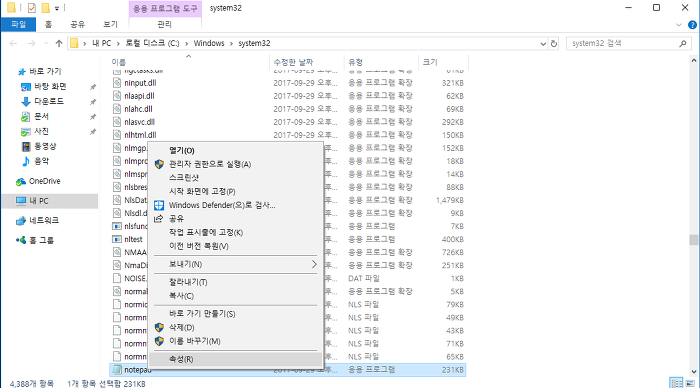The width and height of the screenshot is (700, 388).
Task: Click the file list vertical scrollbar thumb
Action: (x=693, y=240)
